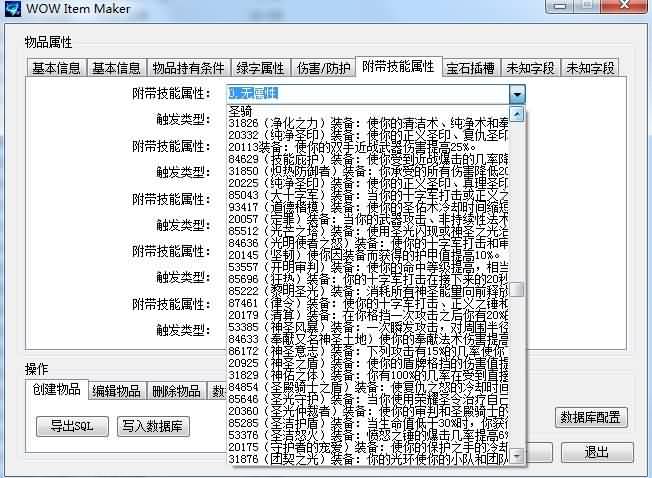Viewport: 652px width, 478px height.
Task: Select the 31829 (神佑之体) entry
Action: point(368,375)
